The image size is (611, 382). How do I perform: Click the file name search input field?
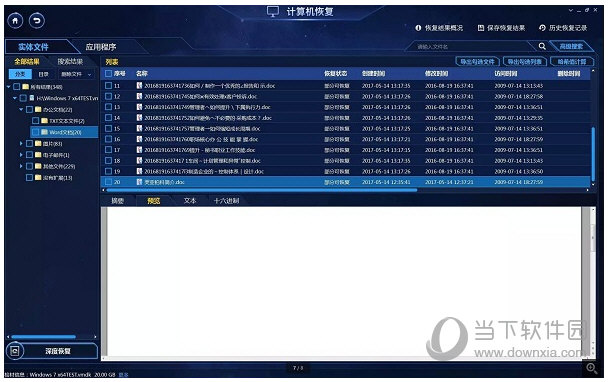[x=471, y=47]
